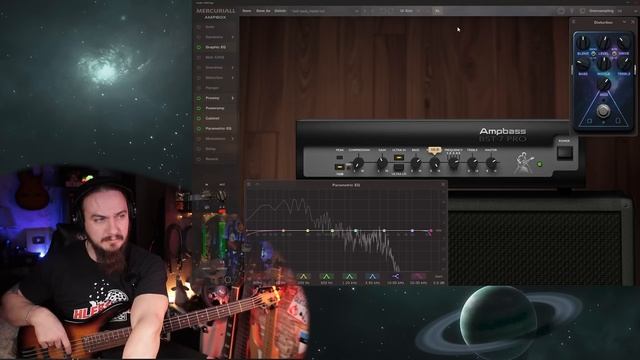Click the ULTRA LO button on amp
Viewport: 640px width, 360px height.
click(399, 167)
